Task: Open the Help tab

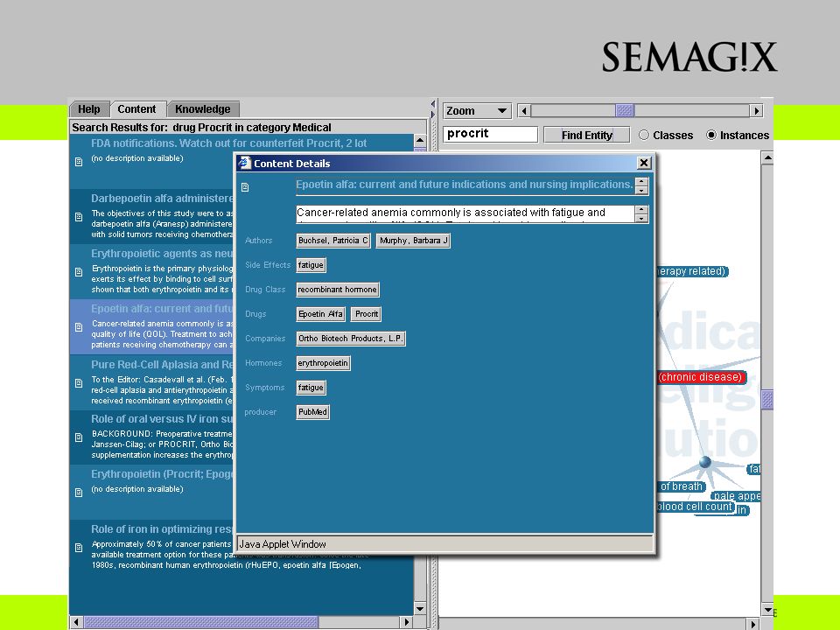Action: click(x=89, y=109)
